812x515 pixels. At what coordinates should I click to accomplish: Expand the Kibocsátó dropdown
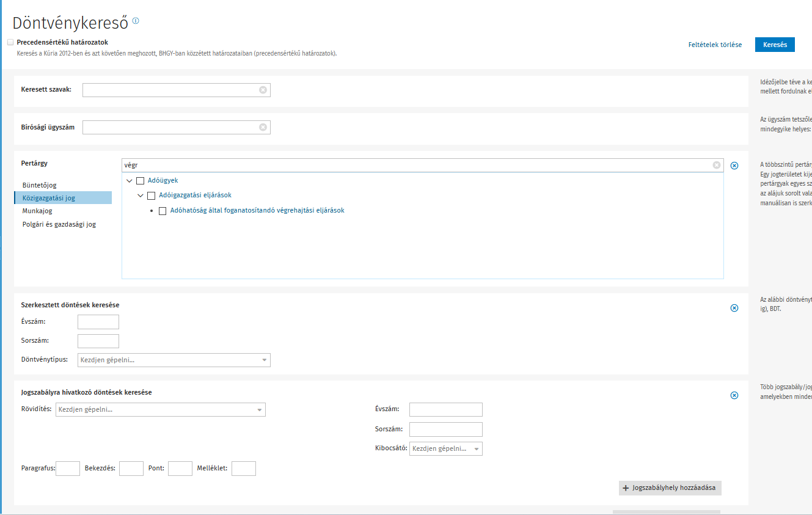pos(477,449)
